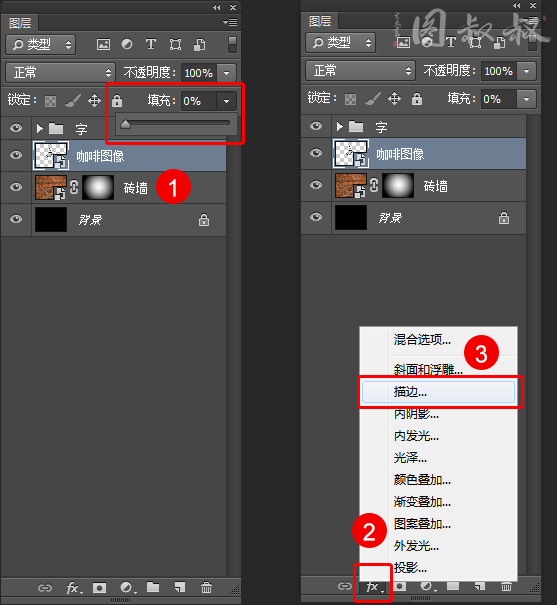
Task: Choose 图案叠加... from style menu
Action: click(422, 524)
